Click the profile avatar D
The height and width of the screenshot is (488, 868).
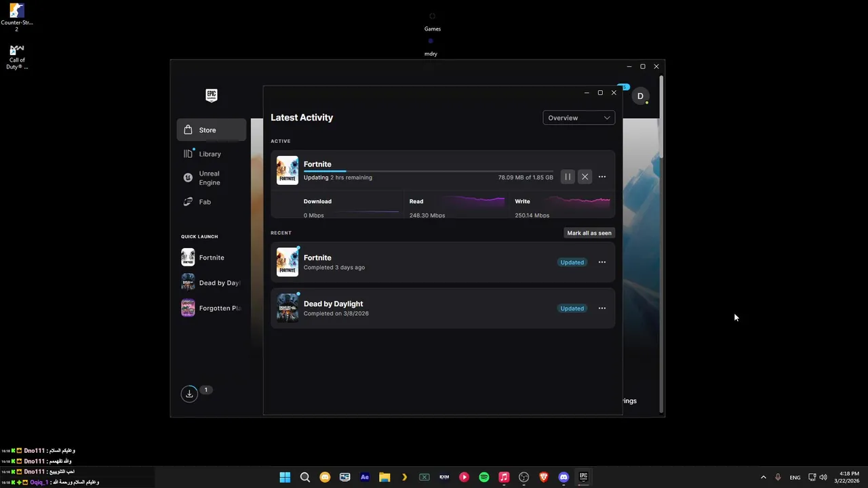pyautogui.click(x=640, y=96)
